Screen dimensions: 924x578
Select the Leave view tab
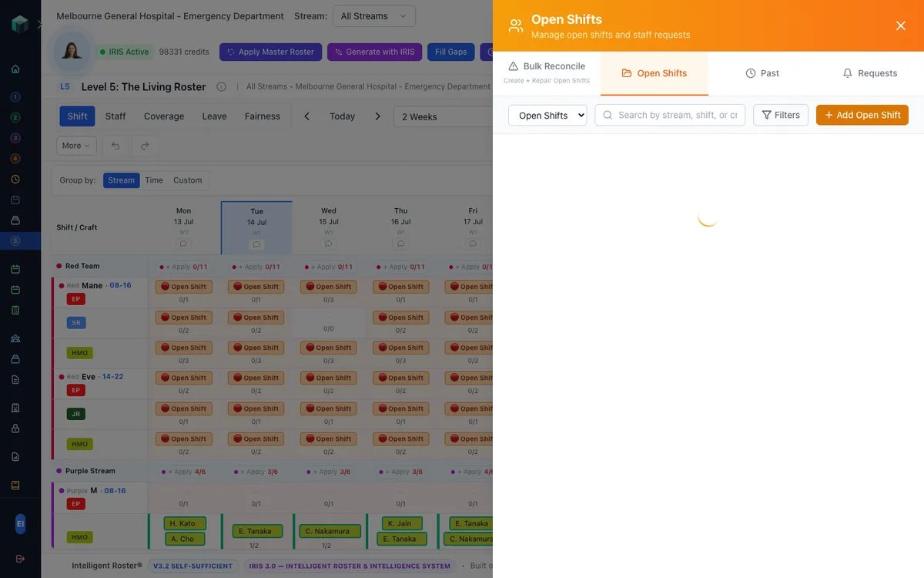(214, 116)
